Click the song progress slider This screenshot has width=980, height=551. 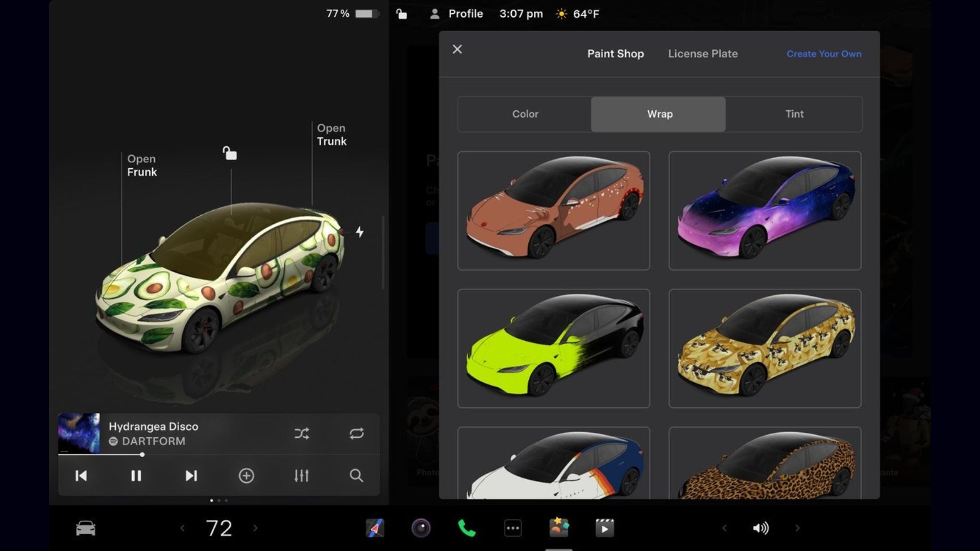[x=142, y=455]
